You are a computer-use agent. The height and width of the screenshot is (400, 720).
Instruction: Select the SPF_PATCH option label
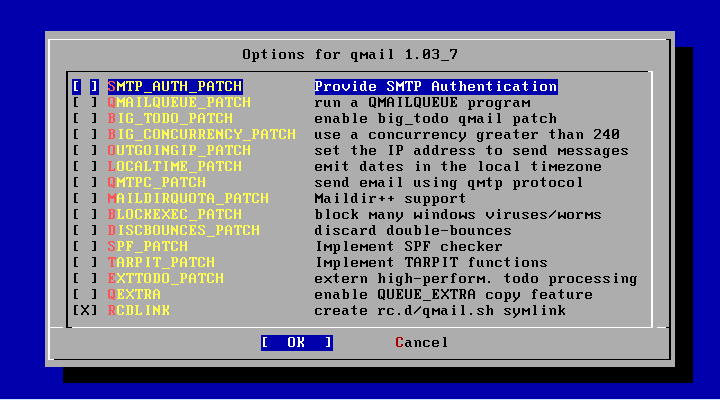148,247
